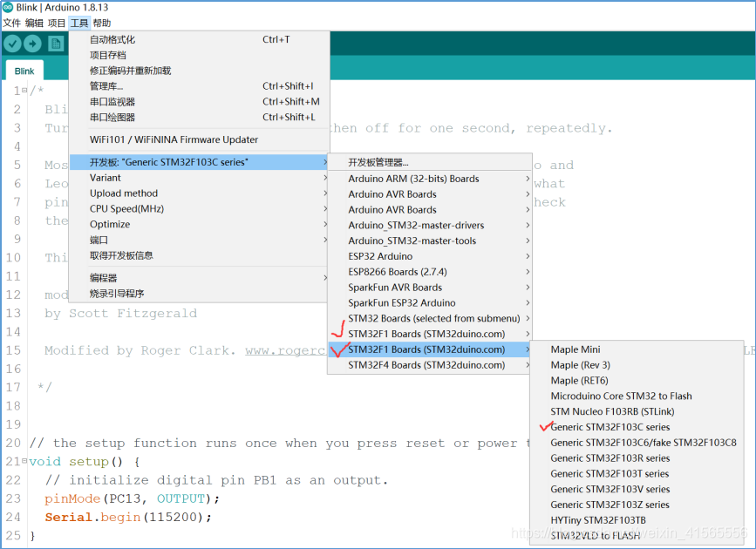Click pinMode(PC13, OUTPUT) code line

click(x=133, y=498)
